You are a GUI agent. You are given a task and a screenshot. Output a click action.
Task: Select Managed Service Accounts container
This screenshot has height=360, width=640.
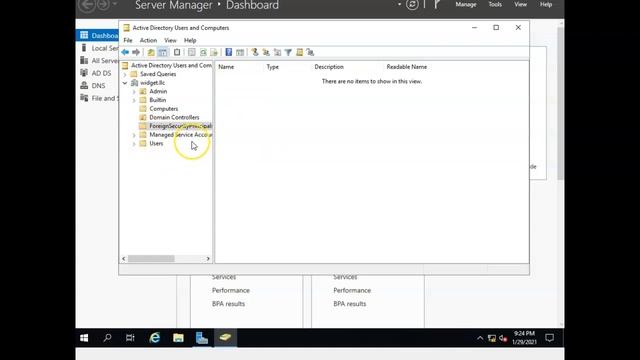(180, 135)
